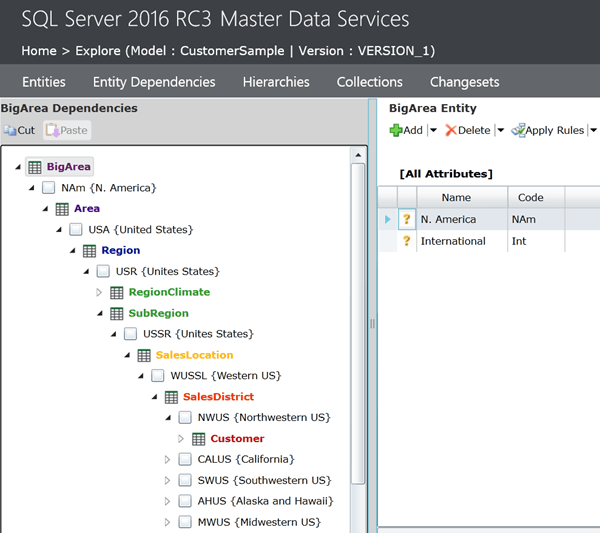Click the Name column header
This screenshot has height=533, width=600.
point(456,198)
